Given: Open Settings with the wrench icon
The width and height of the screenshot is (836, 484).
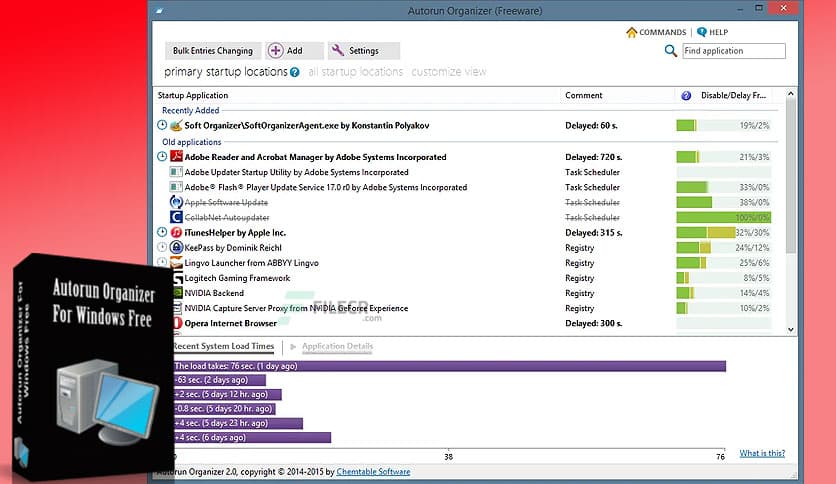Looking at the screenshot, I should (x=363, y=51).
